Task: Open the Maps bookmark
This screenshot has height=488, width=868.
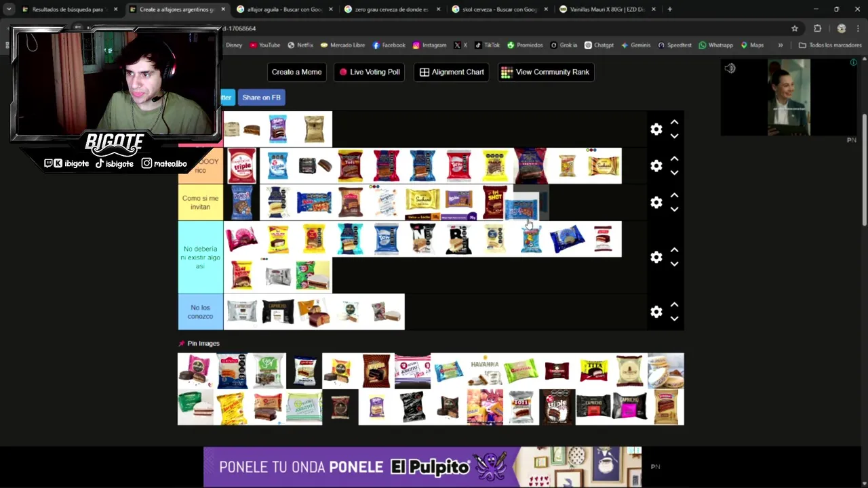Action: (x=752, y=45)
